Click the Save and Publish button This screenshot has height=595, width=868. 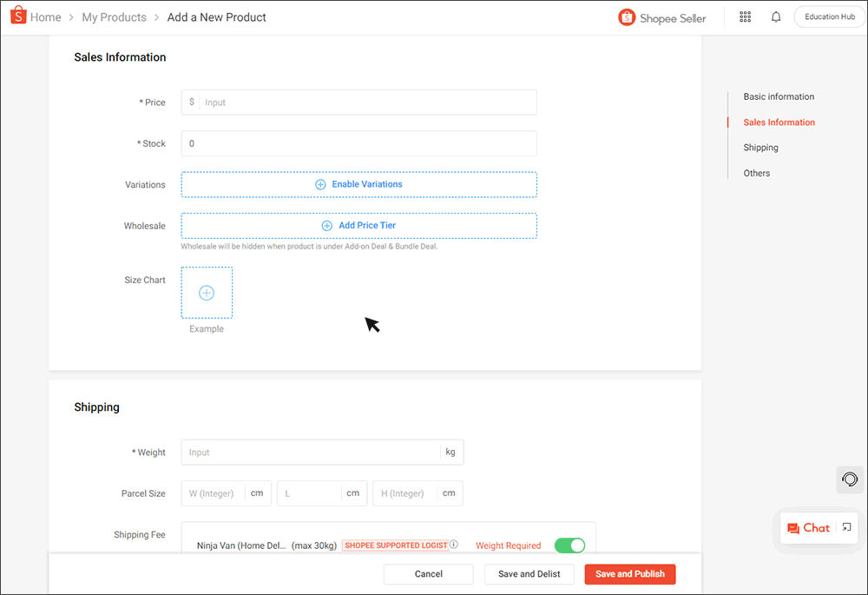tap(630, 574)
